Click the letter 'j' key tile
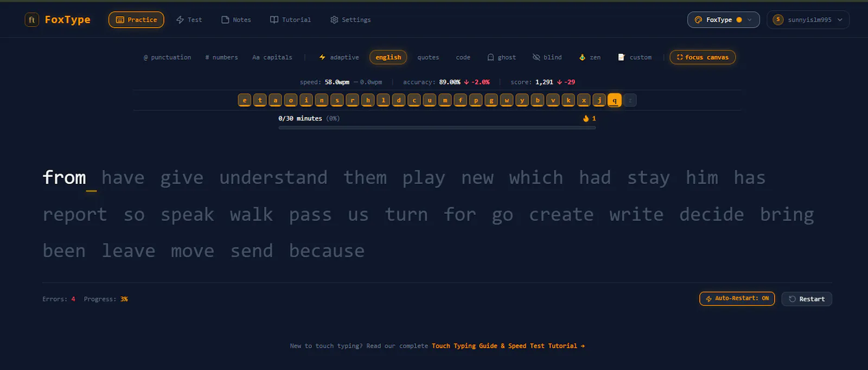Viewport: 868px width, 370px height. click(599, 100)
